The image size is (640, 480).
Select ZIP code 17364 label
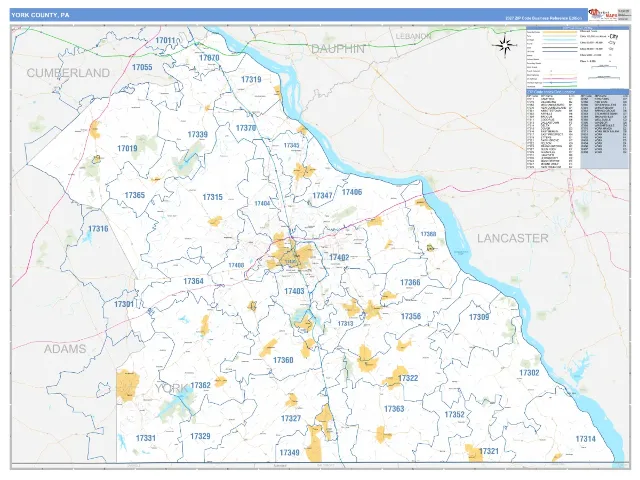(x=193, y=281)
